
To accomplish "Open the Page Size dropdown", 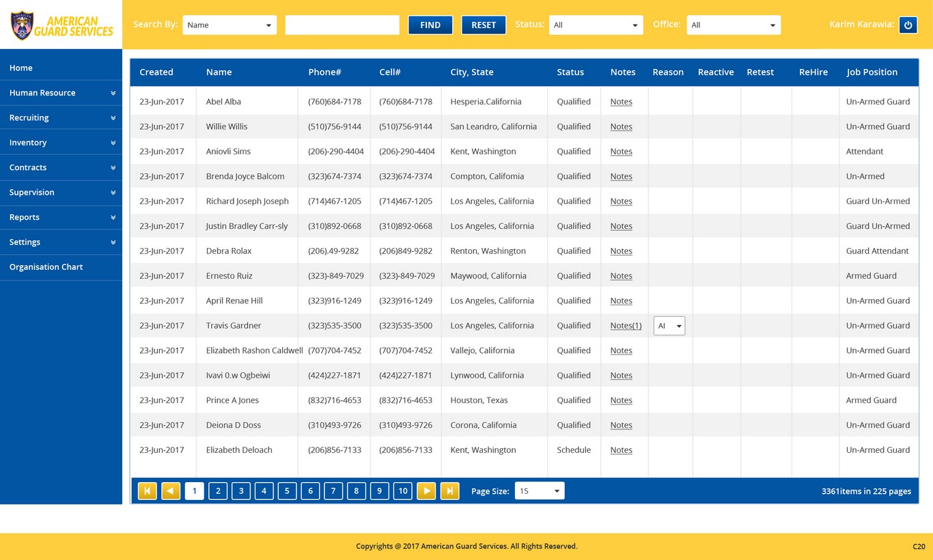I will [540, 490].
